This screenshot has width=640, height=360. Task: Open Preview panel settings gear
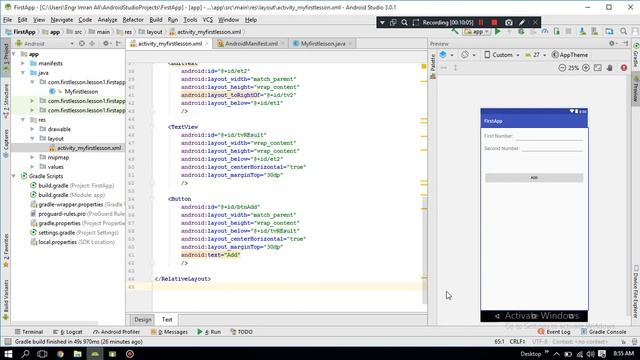pyautogui.click(x=612, y=43)
